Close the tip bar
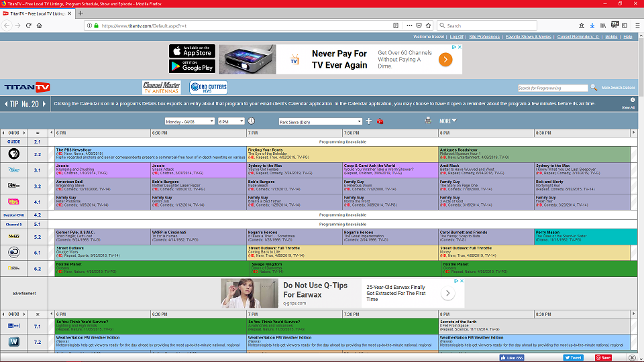This screenshot has height=362, width=644. click(633, 100)
